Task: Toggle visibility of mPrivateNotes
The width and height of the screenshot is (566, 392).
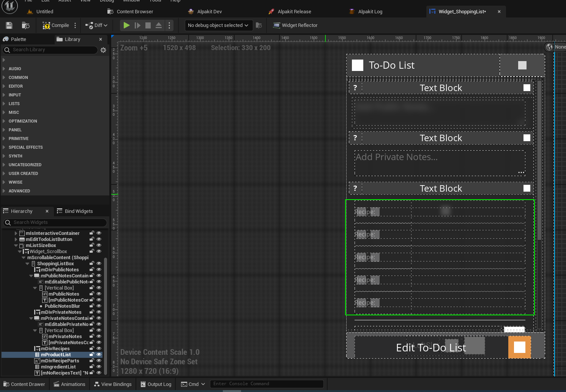Action: pyautogui.click(x=99, y=337)
